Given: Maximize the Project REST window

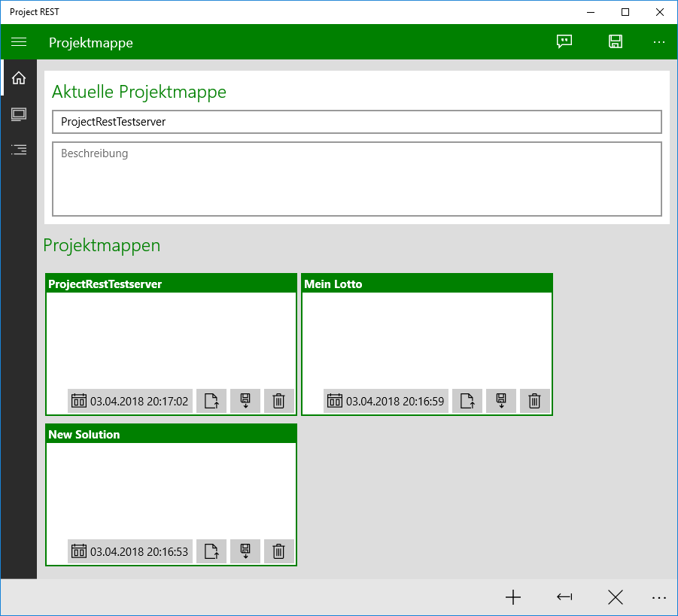Looking at the screenshot, I should pyautogui.click(x=625, y=12).
